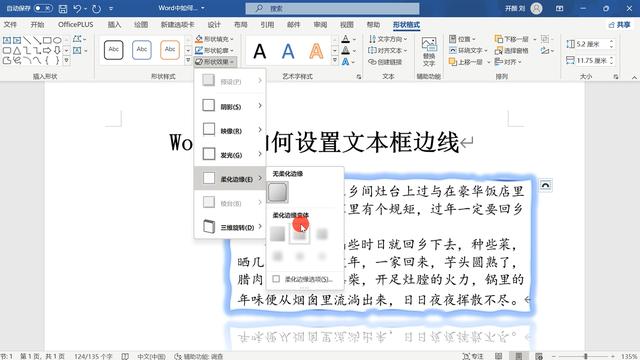This screenshot has width=640, height=360.
Task: Click the search box in title bar
Action: (332, 8)
